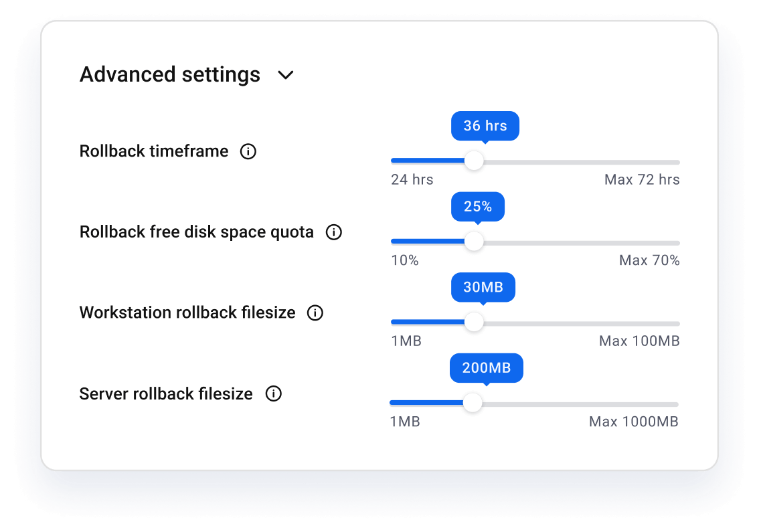Image resolution: width=759 pixels, height=532 pixels.
Task: Click the 10% minimum label
Action: tap(405, 260)
